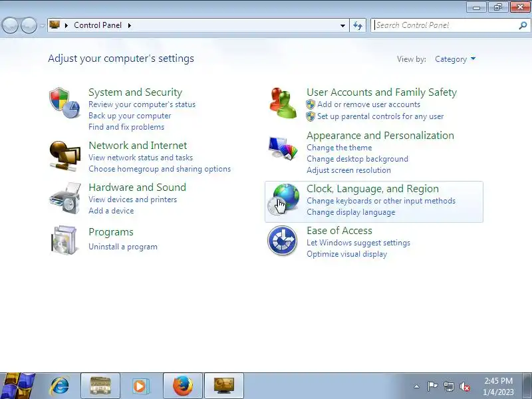Open the Network and Internet heading

tap(138, 146)
